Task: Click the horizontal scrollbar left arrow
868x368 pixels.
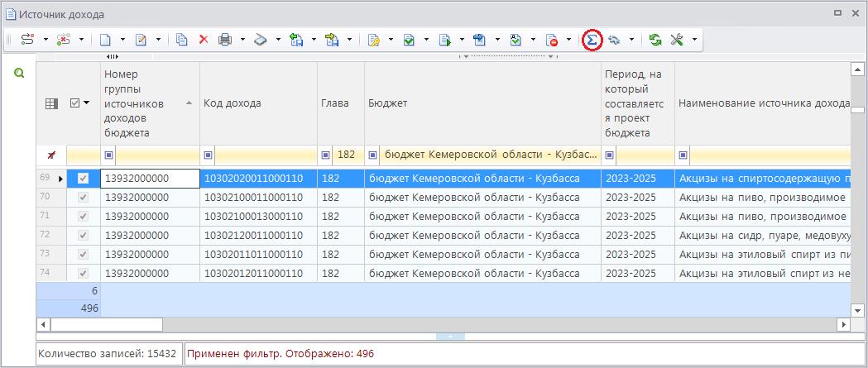Action: point(43,324)
